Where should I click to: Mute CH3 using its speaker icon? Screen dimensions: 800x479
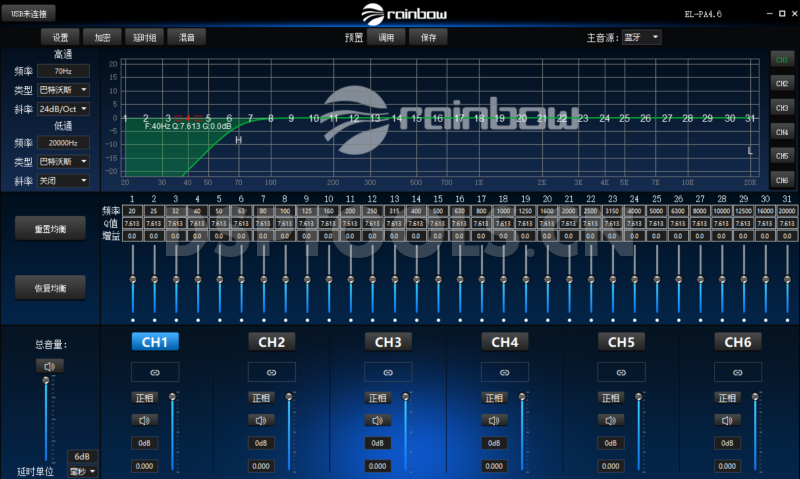tap(378, 420)
